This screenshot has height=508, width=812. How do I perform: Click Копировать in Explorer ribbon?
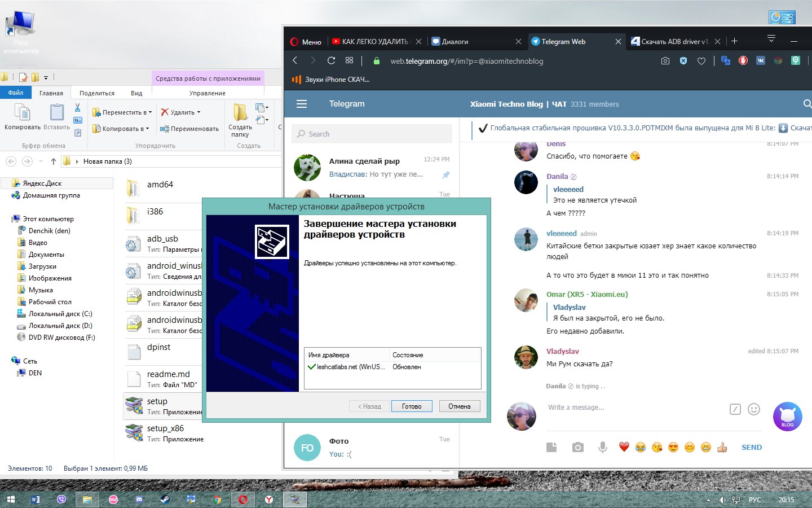click(23, 117)
